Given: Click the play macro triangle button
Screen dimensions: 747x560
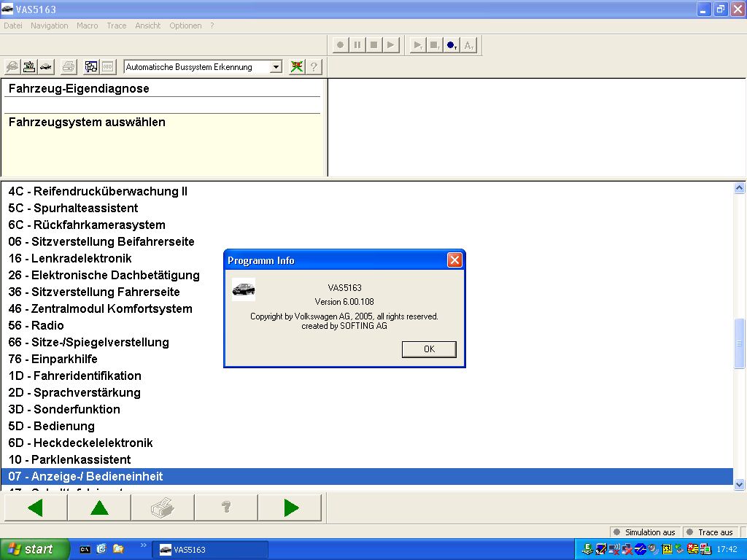Looking at the screenshot, I should coord(391,45).
